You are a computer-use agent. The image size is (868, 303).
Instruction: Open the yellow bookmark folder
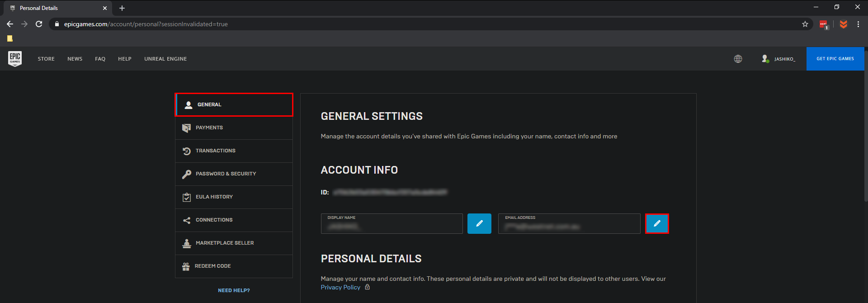pyautogui.click(x=10, y=38)
